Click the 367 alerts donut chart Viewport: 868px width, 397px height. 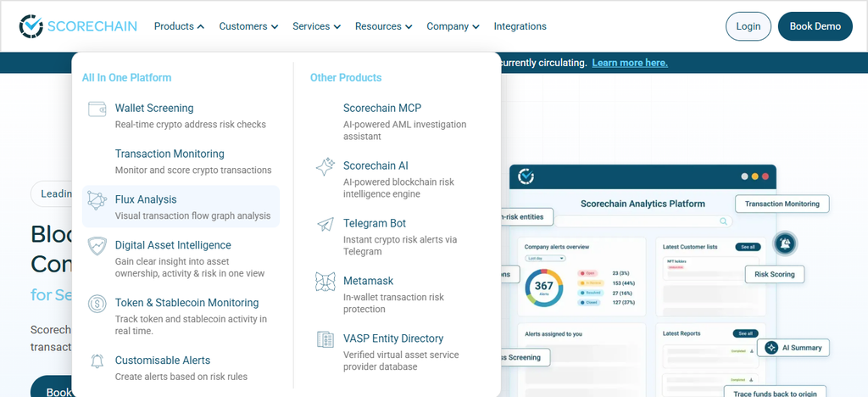pyautogui.click(x=543, y=287)
